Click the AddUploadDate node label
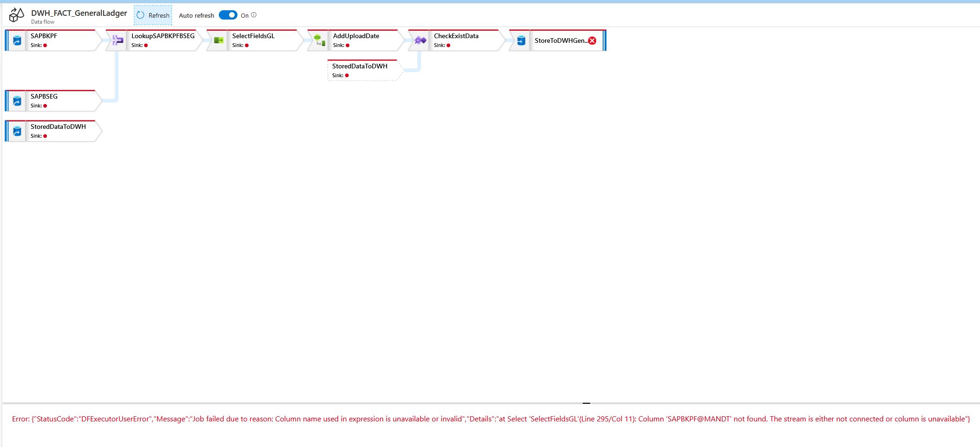The height and width of the screenshot is (447, 980). tap(356, 36)
